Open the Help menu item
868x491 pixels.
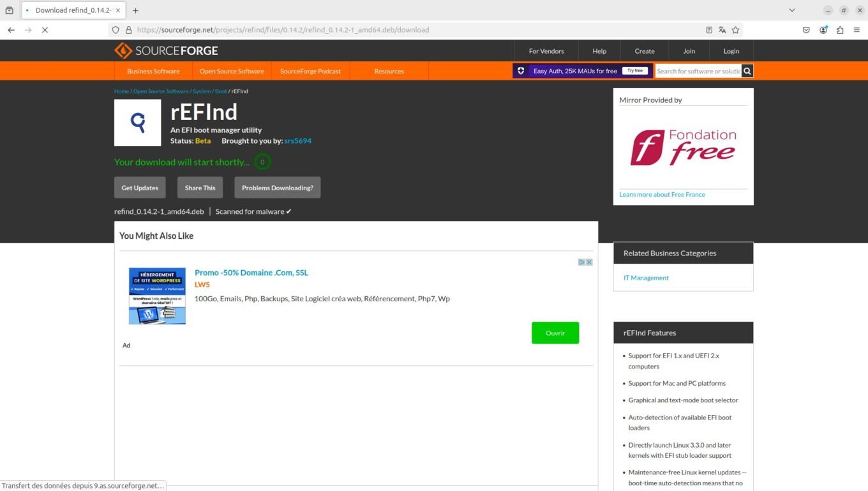pyautogui.click(x=599, y=51)
